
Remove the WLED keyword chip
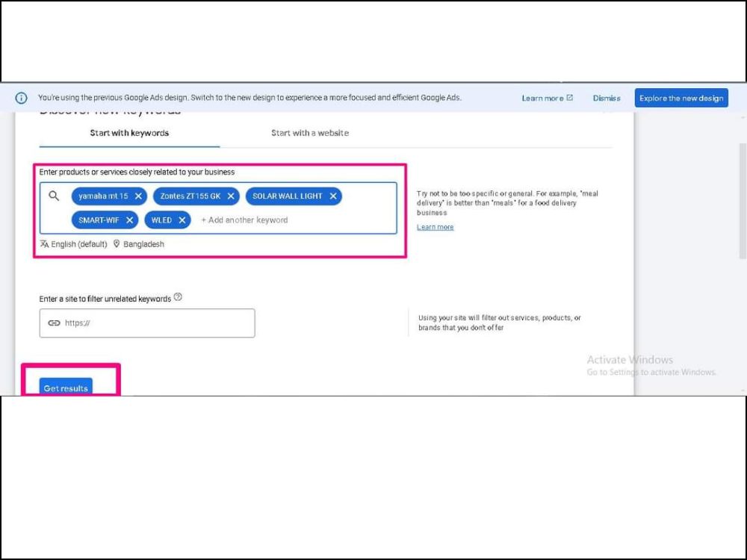pos(182,220)
